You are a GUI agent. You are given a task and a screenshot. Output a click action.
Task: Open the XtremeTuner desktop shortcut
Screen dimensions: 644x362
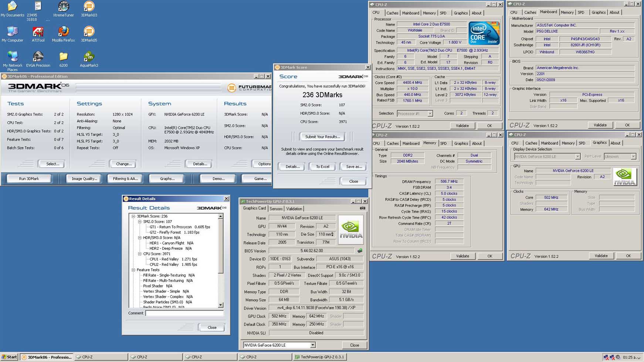[63, 9]
